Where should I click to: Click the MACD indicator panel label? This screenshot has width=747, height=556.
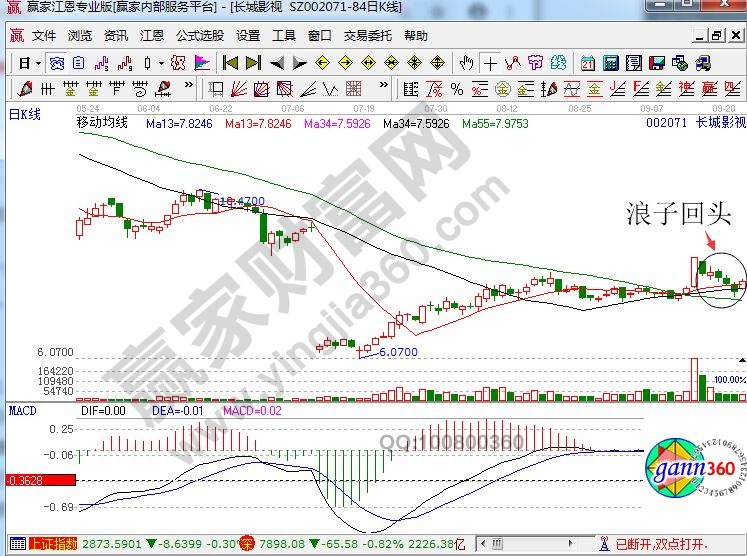[x=22, y=410]
